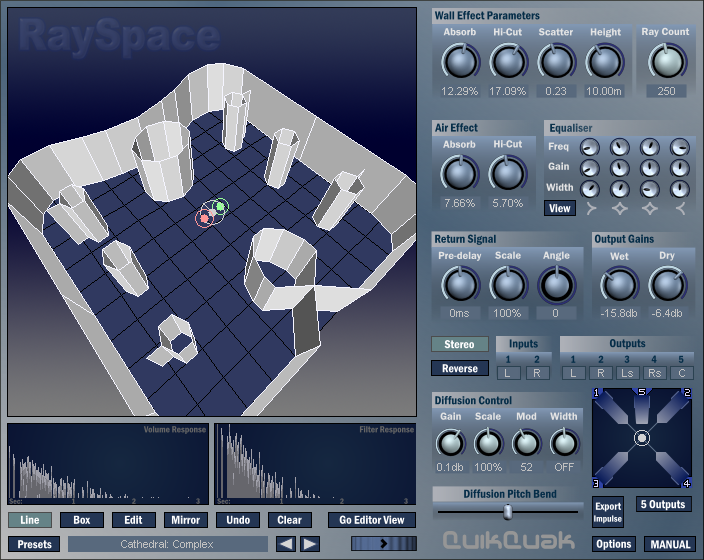Open the Options button
This screenshot has width=704, height=560.
614,544
